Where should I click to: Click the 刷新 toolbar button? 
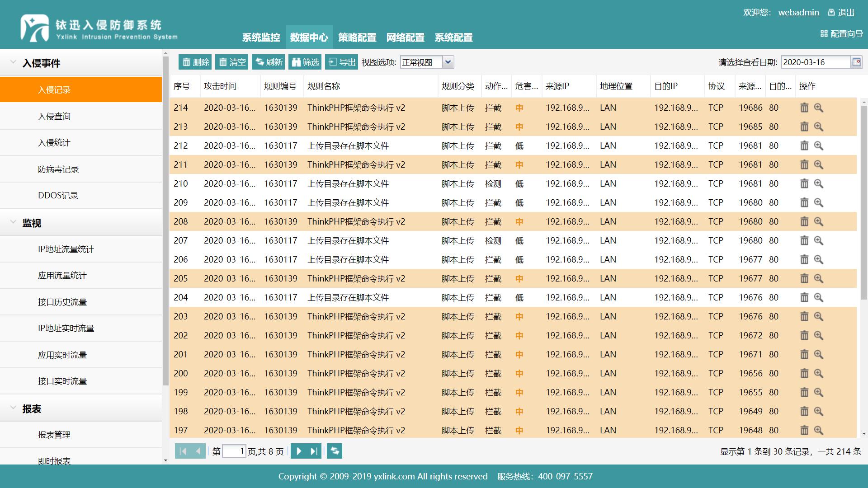pos(269,62)
